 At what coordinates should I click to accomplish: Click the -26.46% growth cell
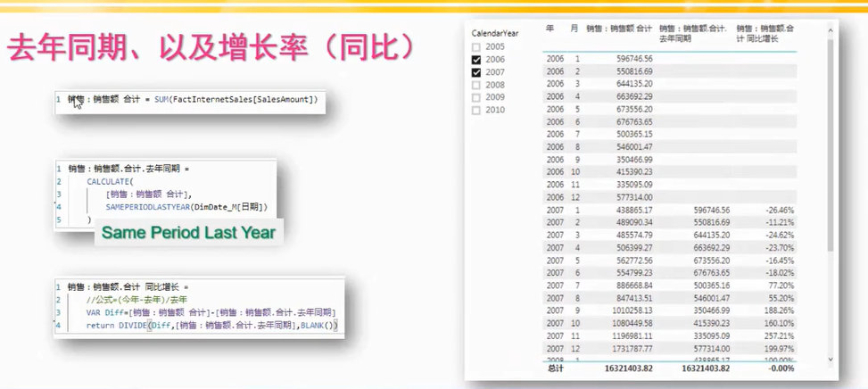(x=780, y=211)
